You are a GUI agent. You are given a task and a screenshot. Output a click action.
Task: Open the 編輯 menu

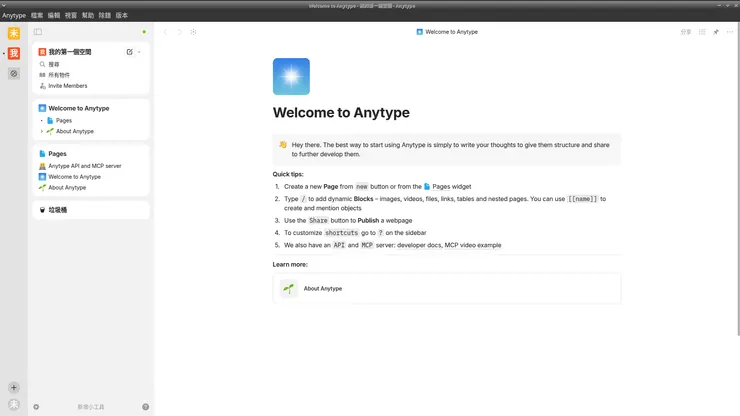54,15
